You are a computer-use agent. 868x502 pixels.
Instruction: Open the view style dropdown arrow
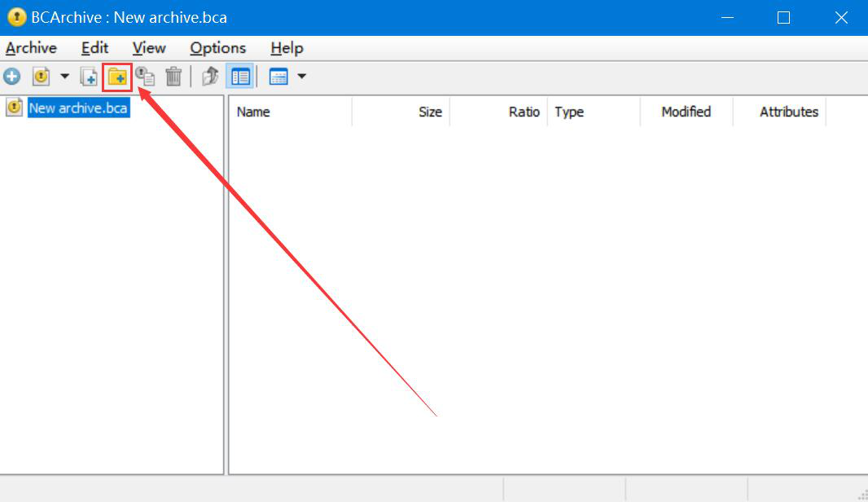(302, 77)
